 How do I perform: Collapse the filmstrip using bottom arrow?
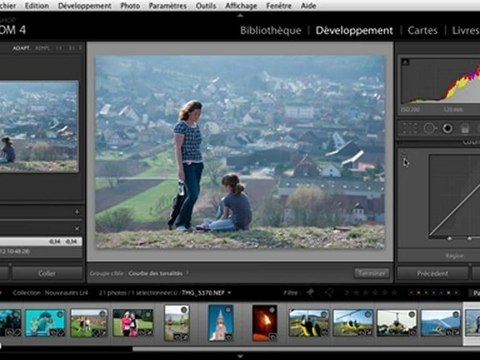[240, 356]
